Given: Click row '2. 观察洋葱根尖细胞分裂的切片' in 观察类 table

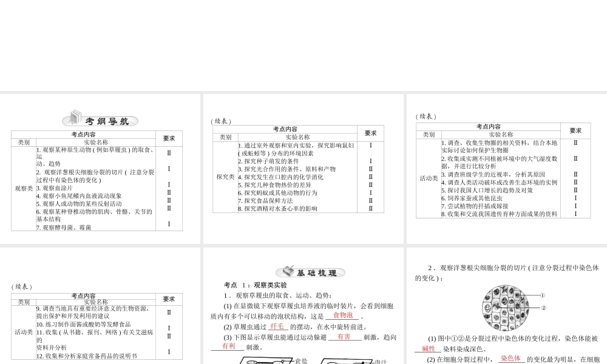Looking at the screenshot, I should pos(95,176).
